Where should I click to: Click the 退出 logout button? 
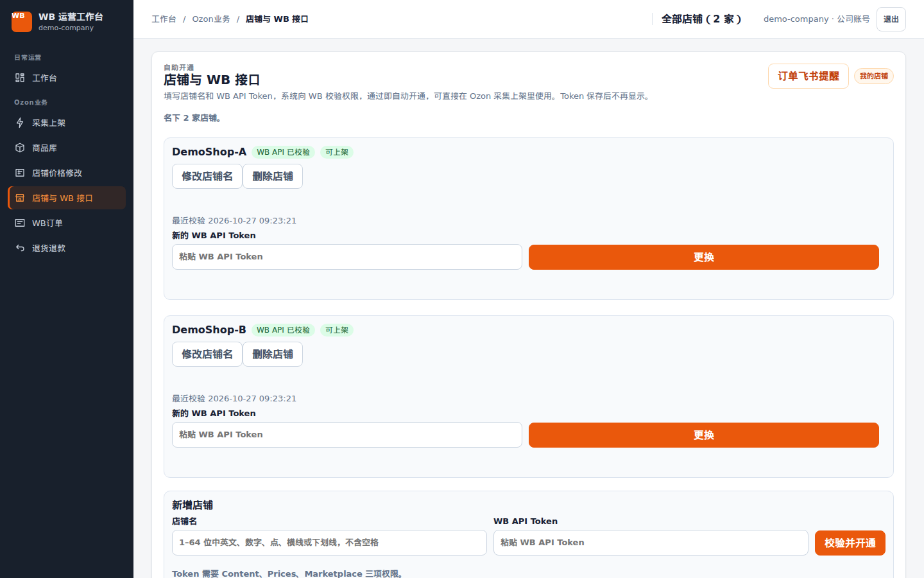(891, 19)
